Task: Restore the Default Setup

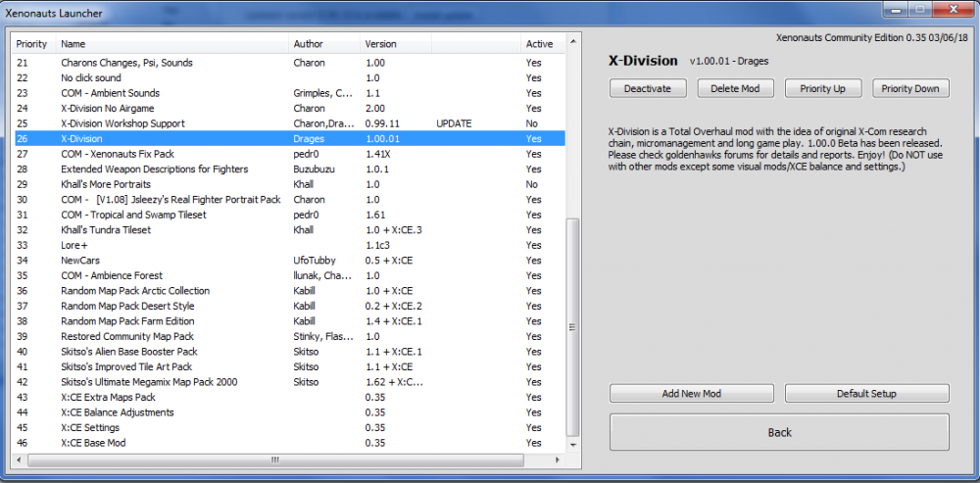Action: tap(866, 394)
